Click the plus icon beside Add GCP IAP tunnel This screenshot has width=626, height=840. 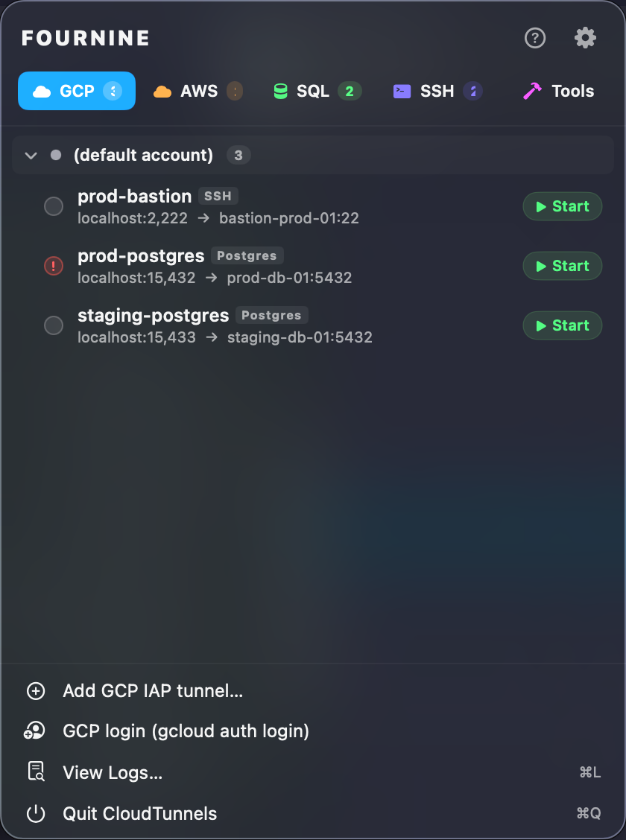pyautogui.click(x=36, y=691)
